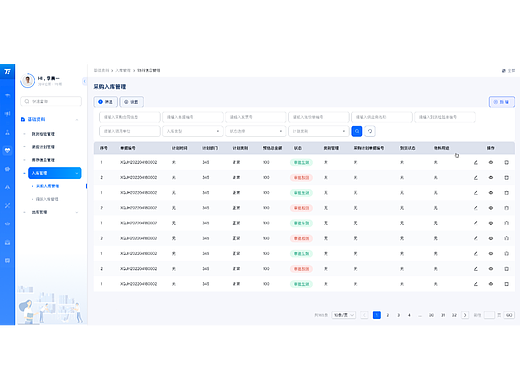The width and height of the screenshot is (520, 390).
Task: Open the 10条/页 page size dropdown
Action: click(x=344, y=315)
